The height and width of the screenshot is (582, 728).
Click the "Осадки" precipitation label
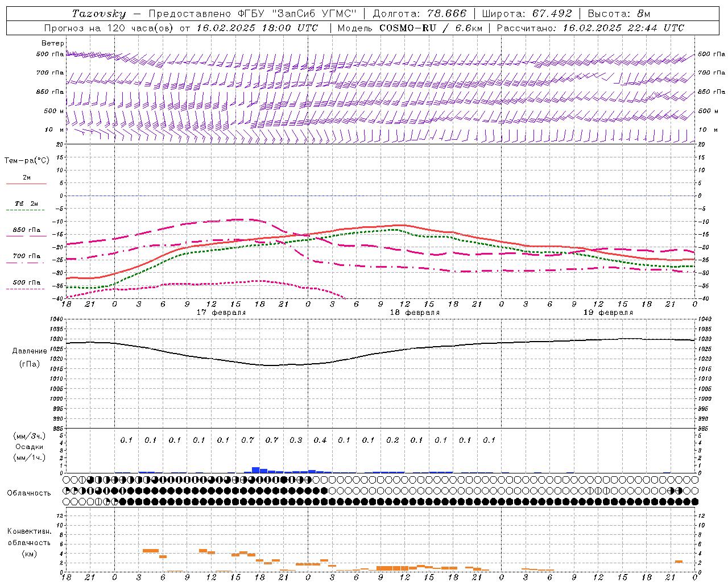coord(29,447)
